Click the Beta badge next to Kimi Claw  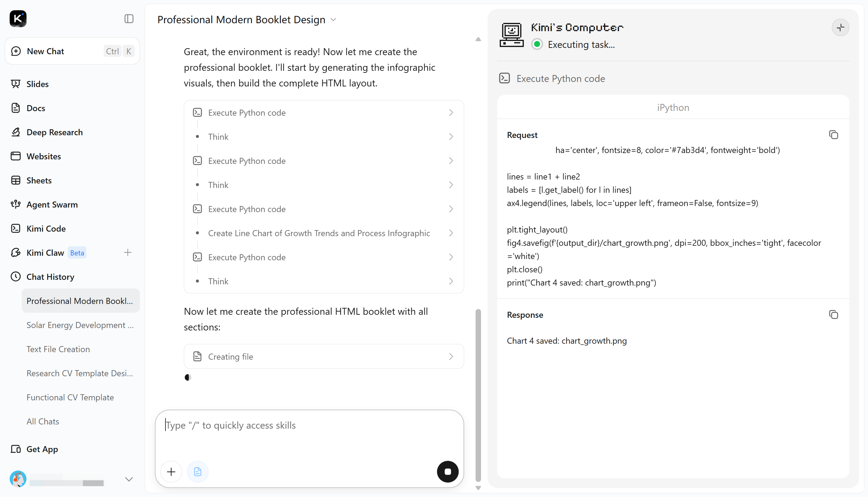[77, 253]
